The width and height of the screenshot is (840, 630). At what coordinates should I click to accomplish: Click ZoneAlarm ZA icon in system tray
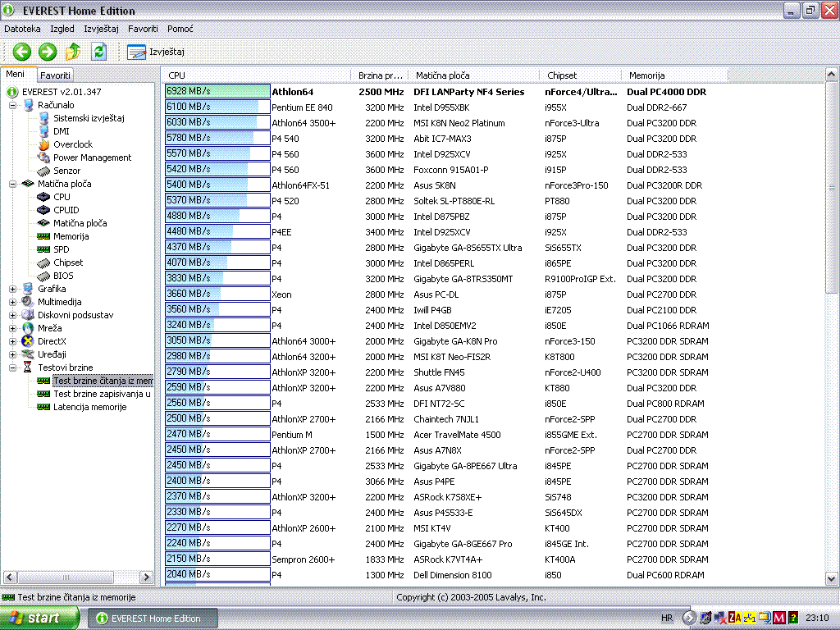click(734, 619)
